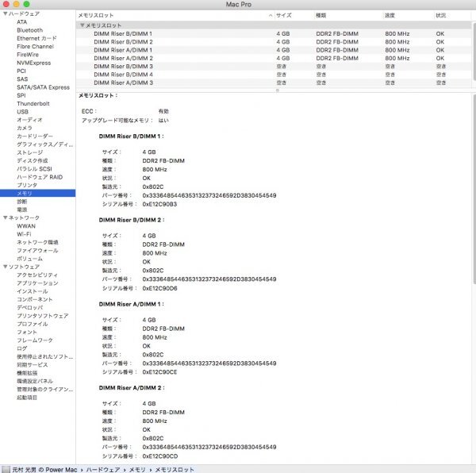Open ファイアウォール sidebar item
The height and width of the screenshot is (473, 476).
point(37,251)
